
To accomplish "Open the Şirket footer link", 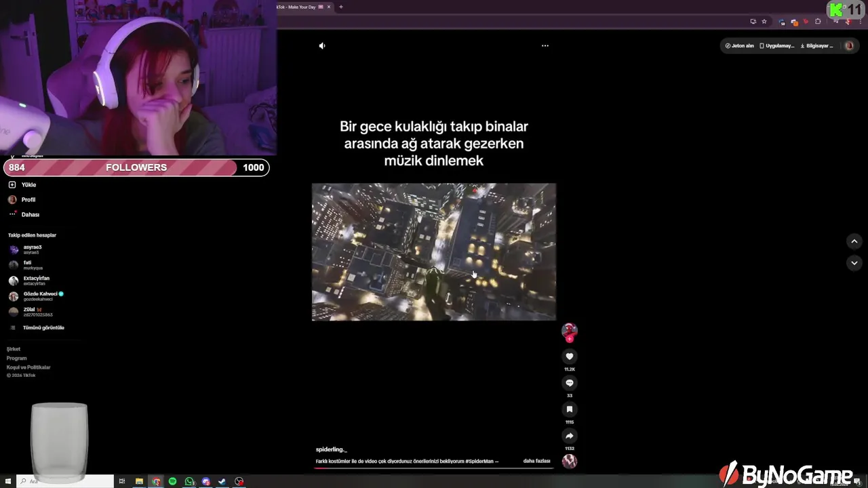I will coord(14,349).
